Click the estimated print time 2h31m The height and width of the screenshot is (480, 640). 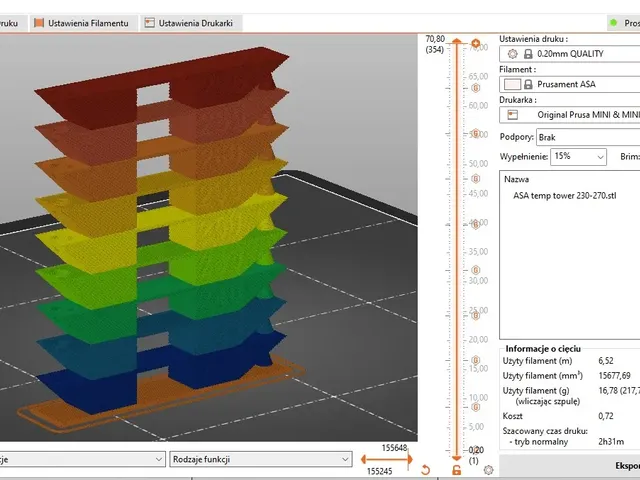(x=611, y=442)
